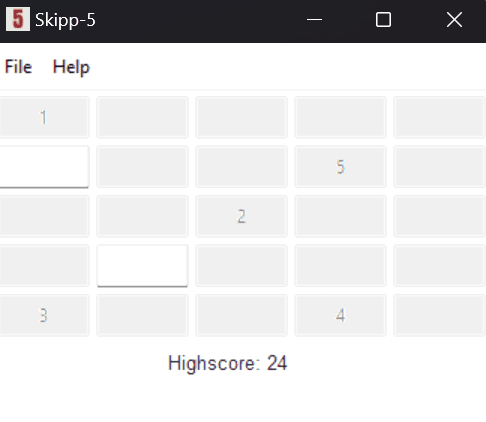The width and height of the screenshot is (486, 422).
Task: Close the Skipp-5 window
Action: (454, 19)
